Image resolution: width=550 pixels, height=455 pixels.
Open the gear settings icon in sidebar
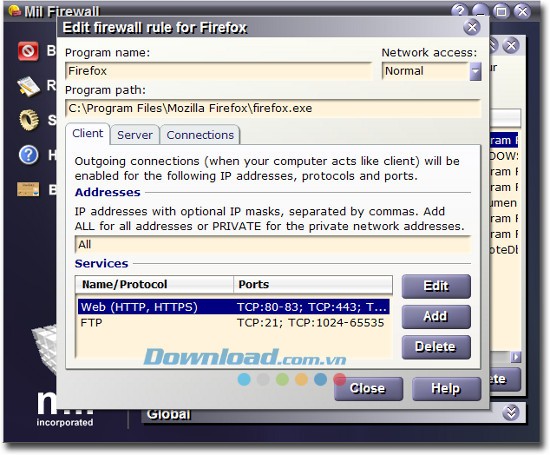coord(29,120)
